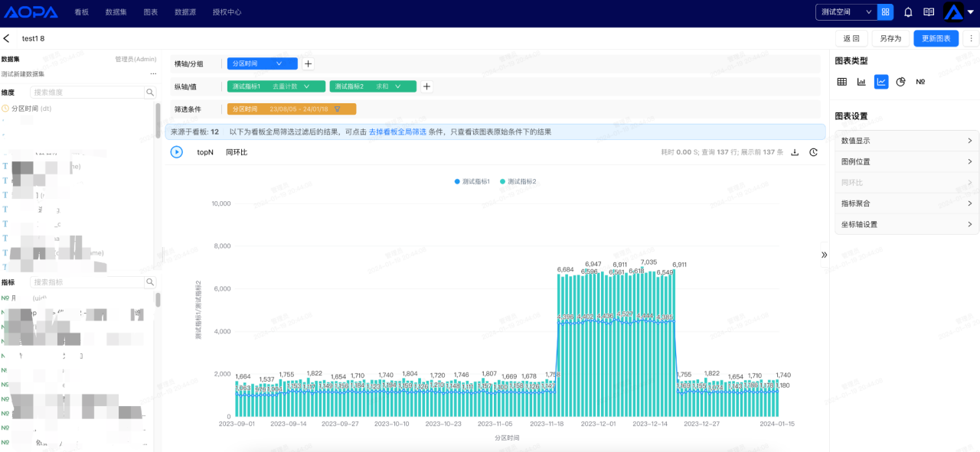Expand the 图例位置 setting
This screenshot has height=452, width=980.
point(906,161)
